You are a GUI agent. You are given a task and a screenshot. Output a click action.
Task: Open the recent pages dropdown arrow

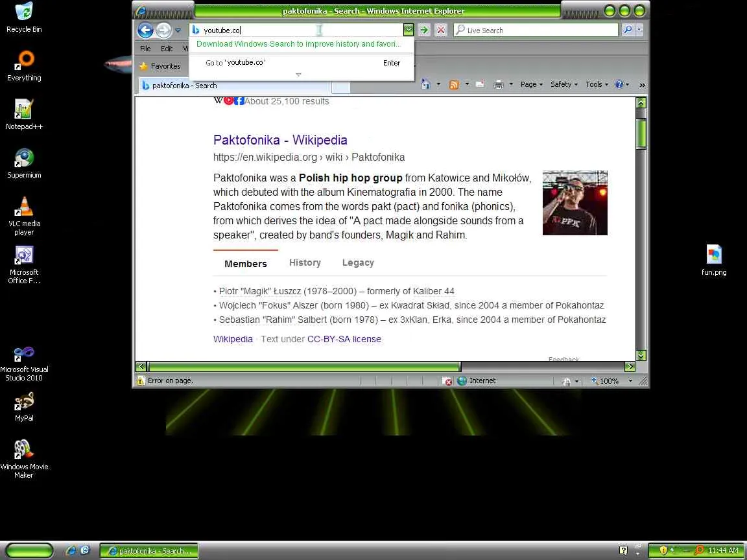178,30
